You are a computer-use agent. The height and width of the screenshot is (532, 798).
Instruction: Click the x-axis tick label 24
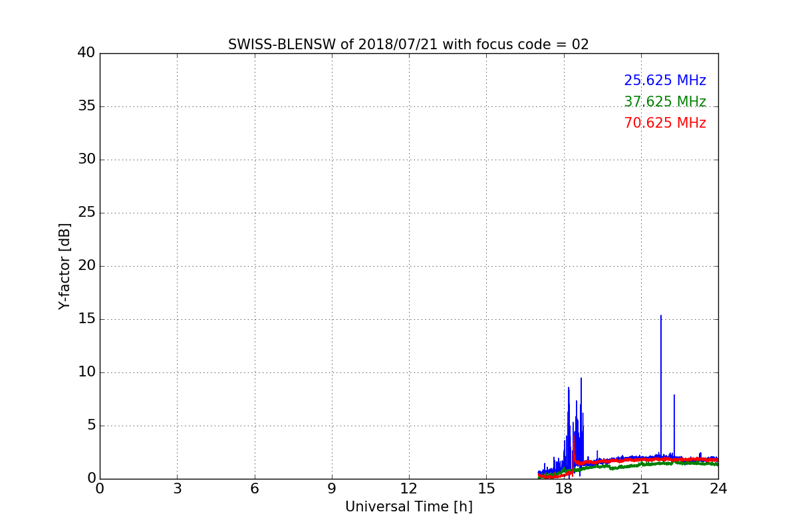point(718,488)
